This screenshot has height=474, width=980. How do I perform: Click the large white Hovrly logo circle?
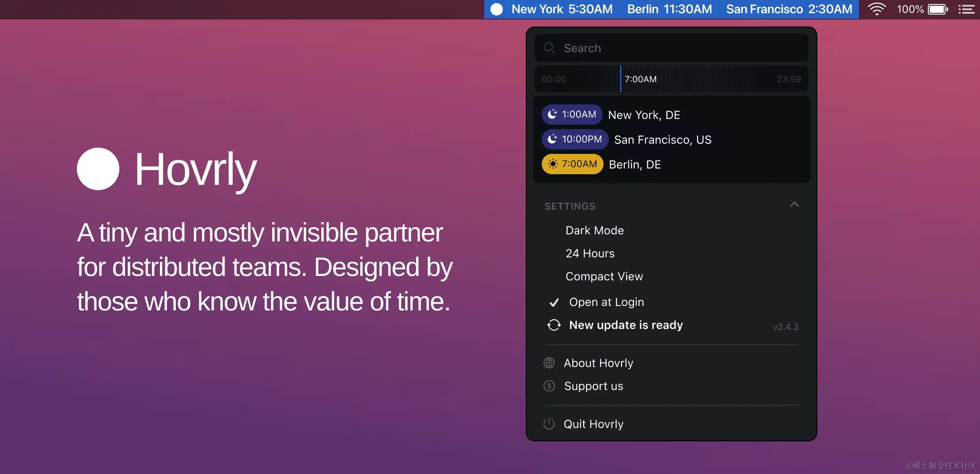coord(98,169)
